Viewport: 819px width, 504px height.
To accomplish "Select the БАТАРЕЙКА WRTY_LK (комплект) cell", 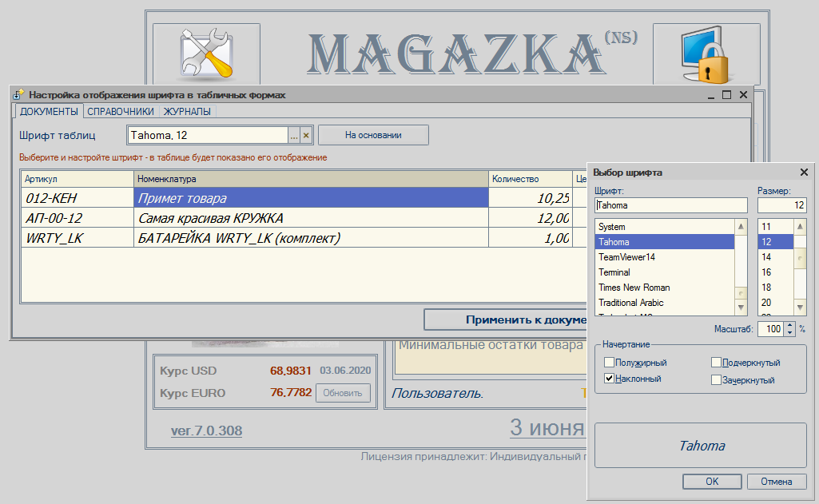I will [311, 238].
